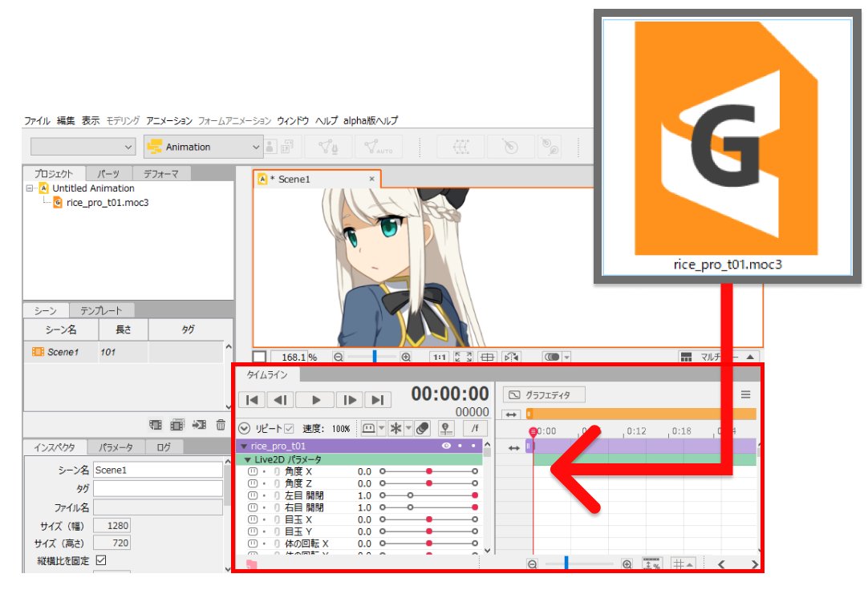Screen dimensions: 868x598
Task: Collapse the rice_pro_t01 track
Action: click(x=244, y=446)
